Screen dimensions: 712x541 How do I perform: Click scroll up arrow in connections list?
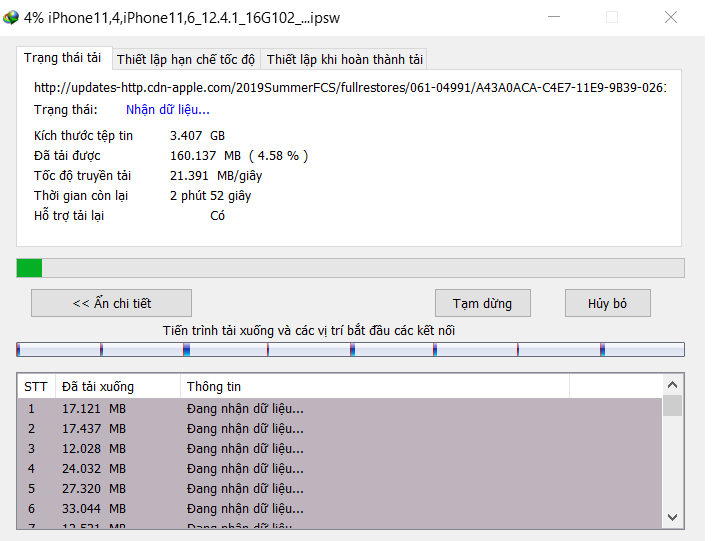pyautogui.click(x=672, y=385)
